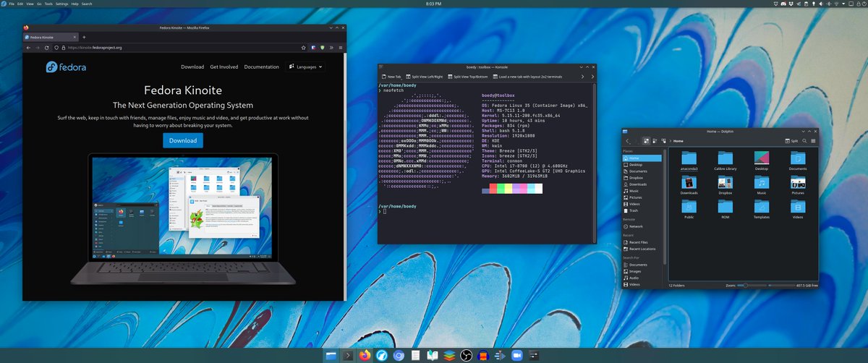Viewport: 868px width, 363px height.
Task: Open Firefox hamburger menu
Action: 340,48
